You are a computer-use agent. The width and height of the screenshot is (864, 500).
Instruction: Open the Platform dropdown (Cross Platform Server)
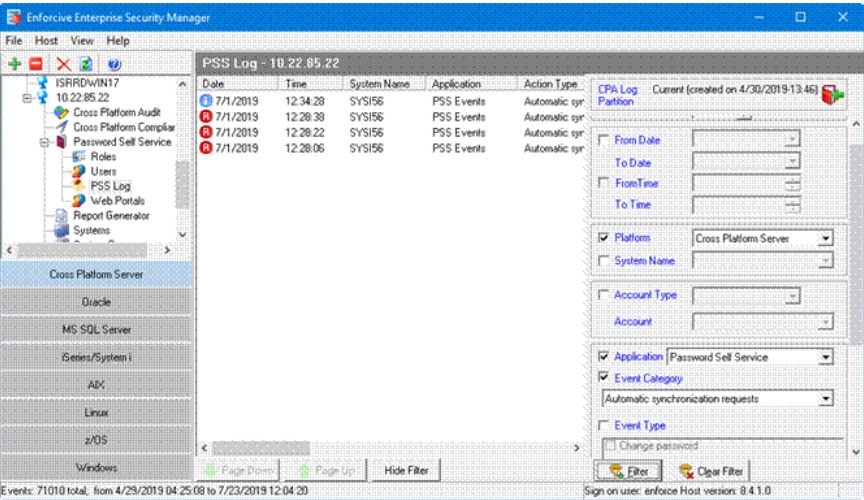825,239
